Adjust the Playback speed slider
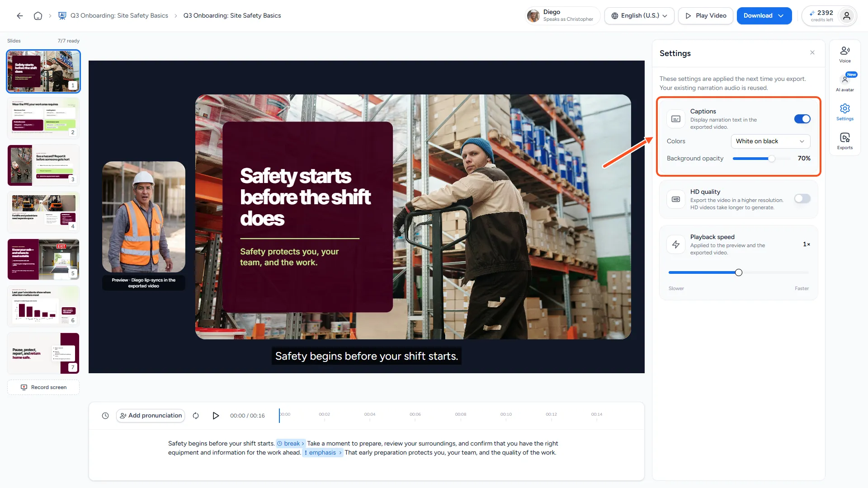868x488 pixels. coord(738,272)
